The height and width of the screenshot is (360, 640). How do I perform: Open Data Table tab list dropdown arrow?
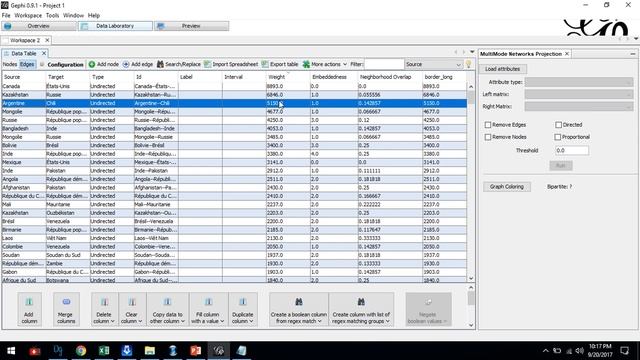pyautogui.click(x=472, y=52)
